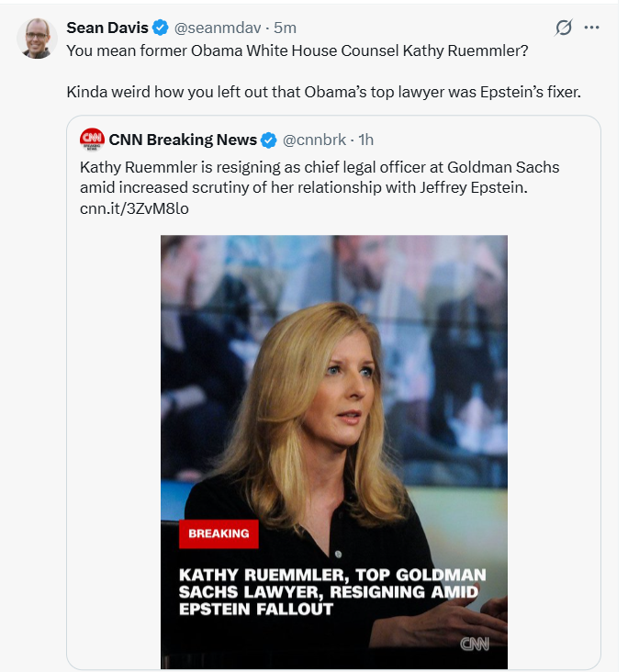This screenshot has height=672, width=628.
Task: Open the @cnnbrk handle
Action: (315, 140)
